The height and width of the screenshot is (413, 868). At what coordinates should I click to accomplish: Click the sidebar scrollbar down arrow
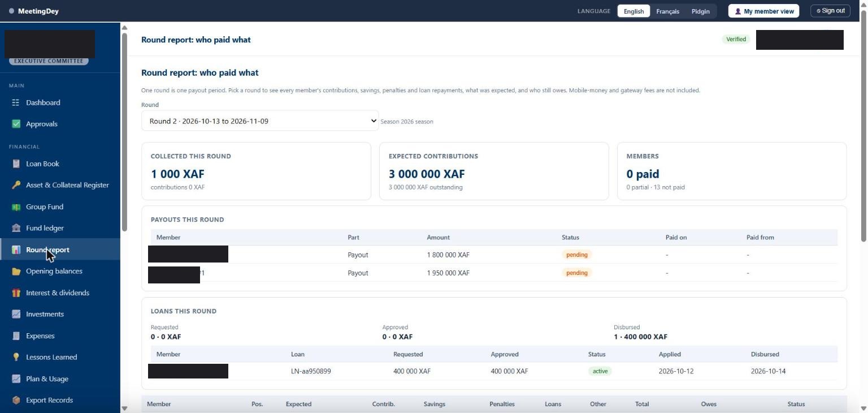(x=124, y=408)
